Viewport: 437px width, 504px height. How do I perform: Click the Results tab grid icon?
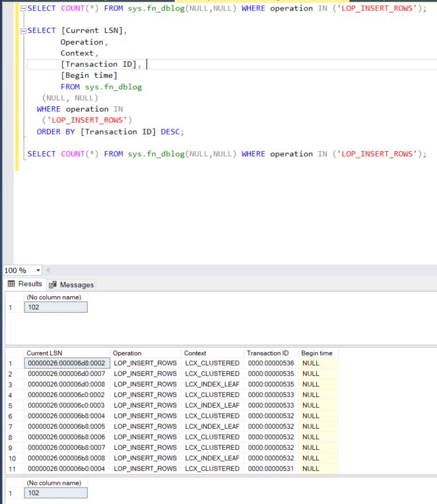(x=11, y=284)
